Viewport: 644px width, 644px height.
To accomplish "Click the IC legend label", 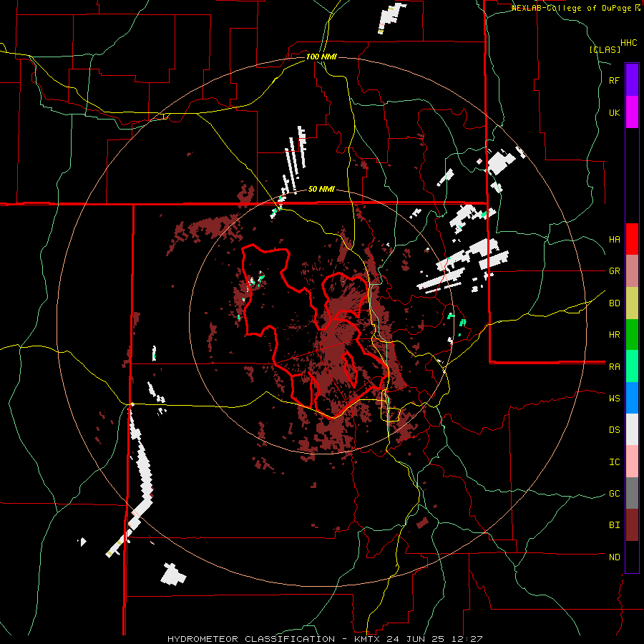I will click(x=615, y=462).
